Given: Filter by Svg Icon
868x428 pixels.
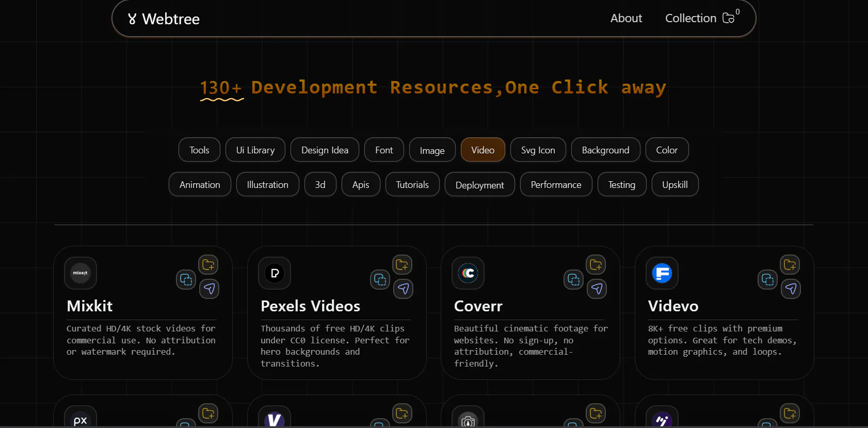Looking at the screenshot, I should pos(538,150).
